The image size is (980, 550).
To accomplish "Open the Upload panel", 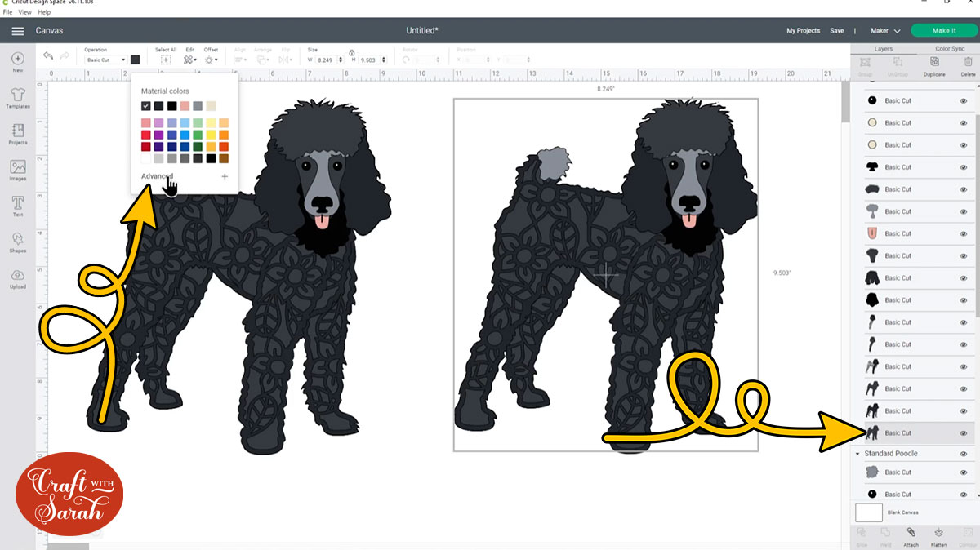I will click(18, 277).
